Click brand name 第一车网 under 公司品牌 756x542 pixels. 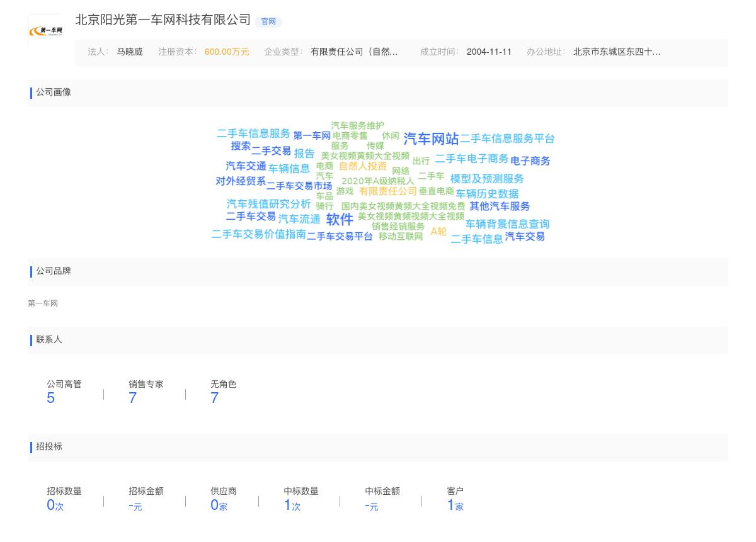tap(43, 303)
